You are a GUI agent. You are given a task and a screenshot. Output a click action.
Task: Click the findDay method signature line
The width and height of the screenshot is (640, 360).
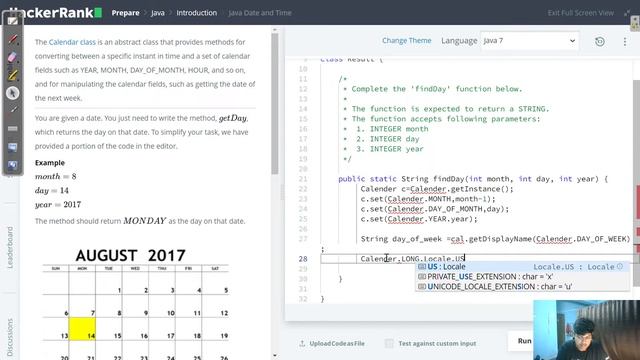click(473, 179)
